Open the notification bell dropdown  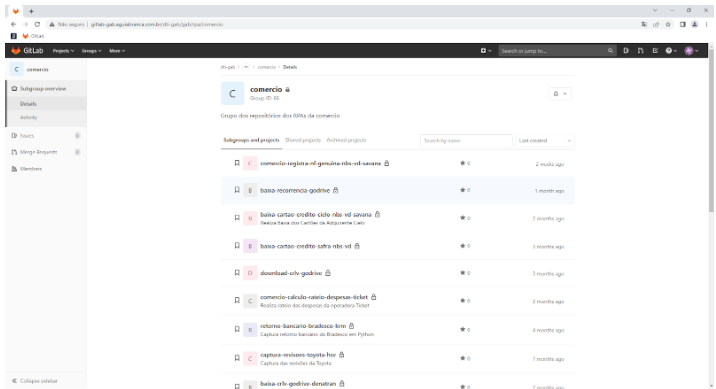(x=560, y=94)
